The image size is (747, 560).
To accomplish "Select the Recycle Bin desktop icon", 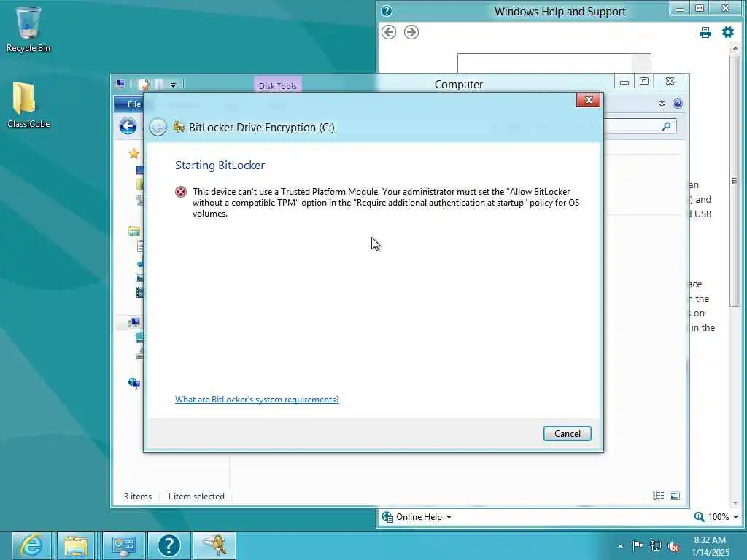I will point(28,29).
